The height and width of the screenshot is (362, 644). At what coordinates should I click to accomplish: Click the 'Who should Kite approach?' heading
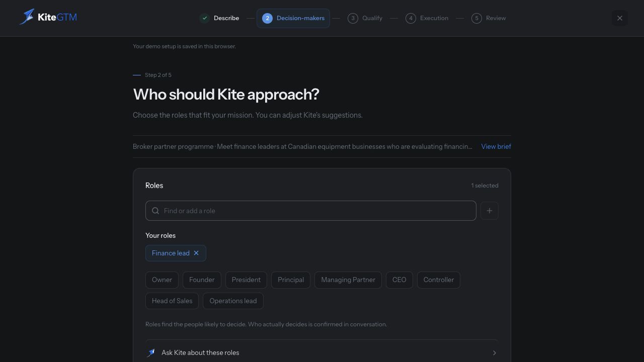tap(226, 95)
